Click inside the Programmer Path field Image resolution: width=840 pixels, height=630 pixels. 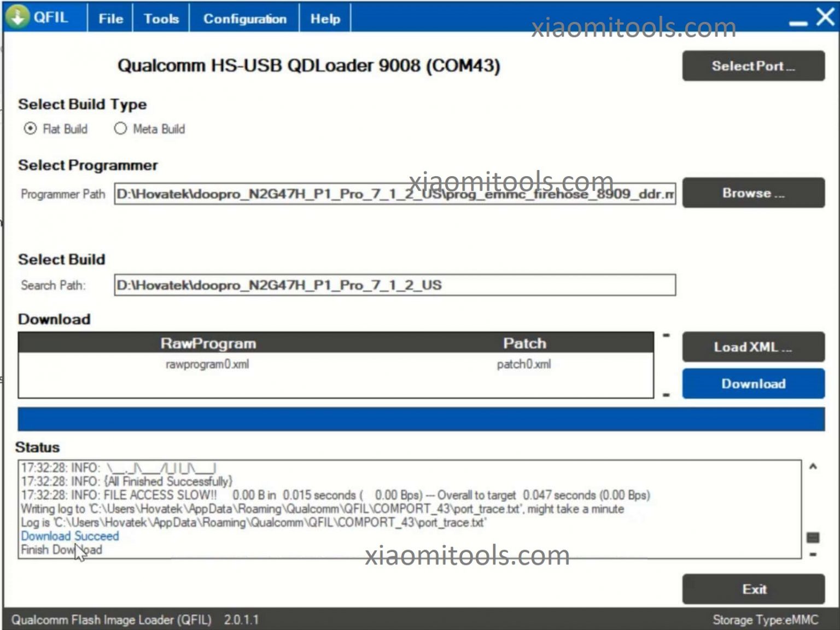click(x=394, y=194)
